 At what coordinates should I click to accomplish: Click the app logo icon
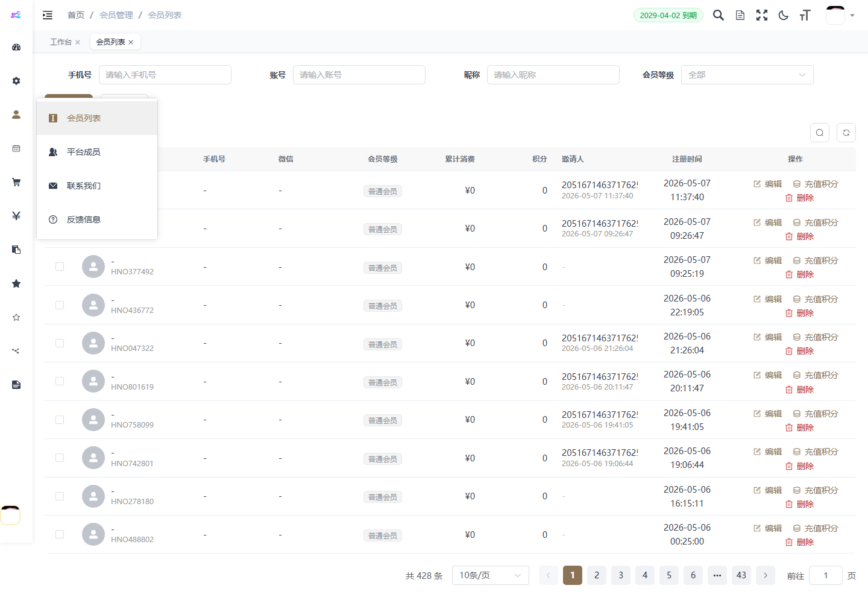coord(16,15)
